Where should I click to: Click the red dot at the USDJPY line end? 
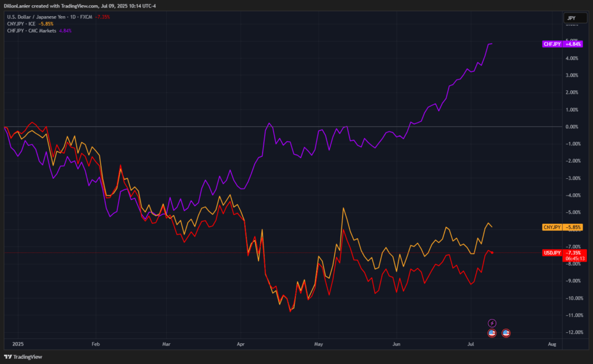[492, 252]
